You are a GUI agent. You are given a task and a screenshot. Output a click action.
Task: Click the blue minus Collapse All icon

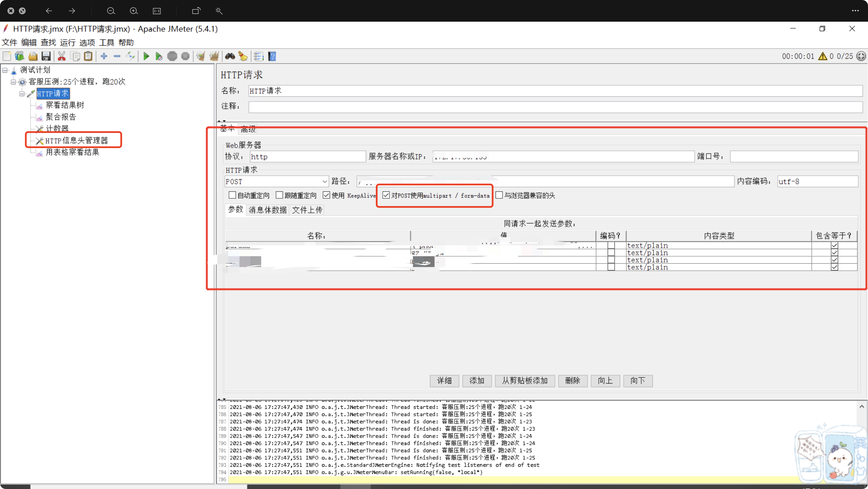pyautogui.click(x=117, y=56)
